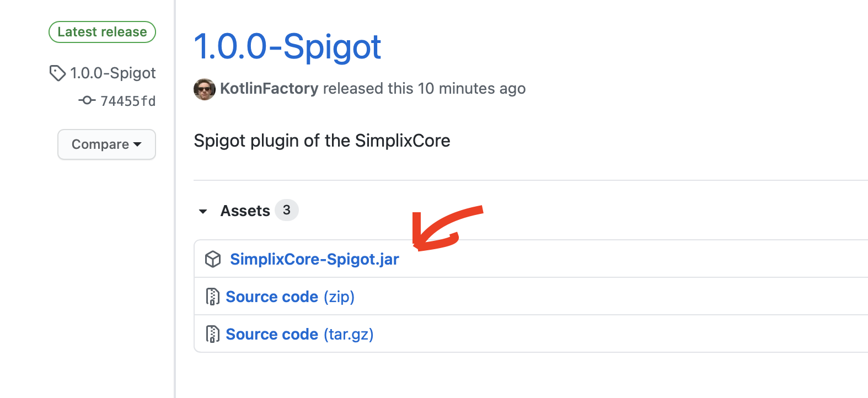Image resolution: width=868 pixels, height=398 pixels.
Task: Click the Assets count badge showing 3
Action: tap(286, 210)
